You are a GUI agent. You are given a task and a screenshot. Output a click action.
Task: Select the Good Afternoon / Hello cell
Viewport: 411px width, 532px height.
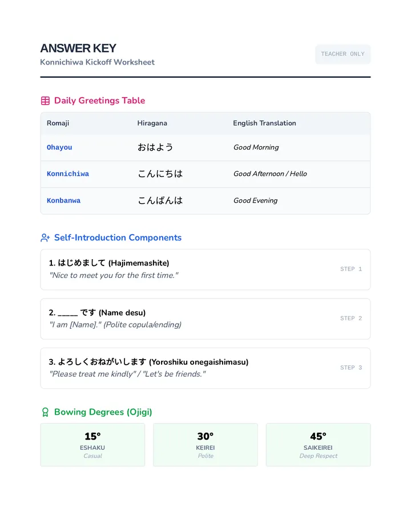point(270,174)
